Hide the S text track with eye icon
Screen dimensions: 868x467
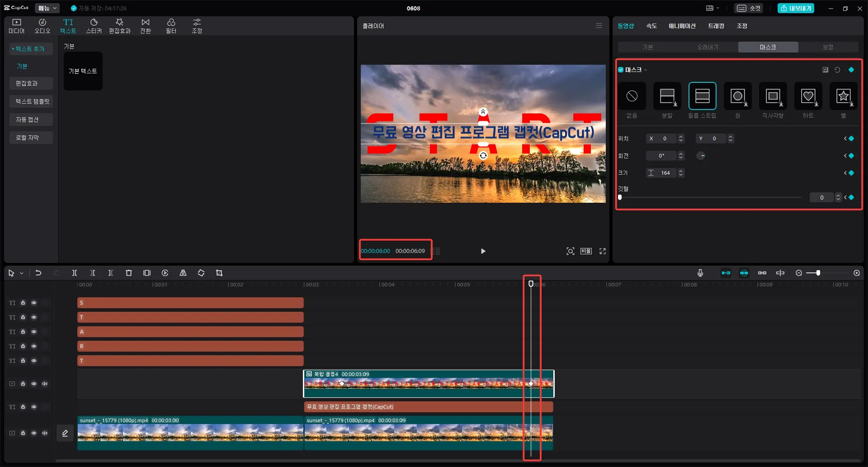point(34,303)
